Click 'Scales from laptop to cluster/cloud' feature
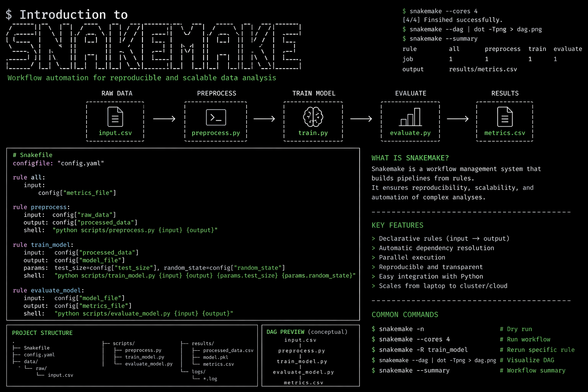This screenshot has width=588, height=392. 443,286
